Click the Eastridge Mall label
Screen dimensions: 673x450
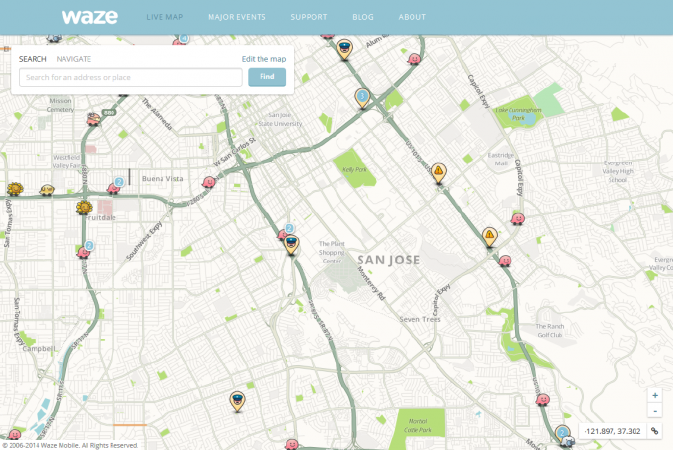(x=501, y=159)
